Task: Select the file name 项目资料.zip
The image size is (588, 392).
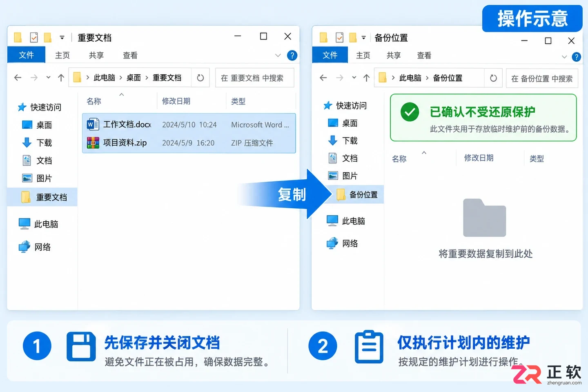Action: [x=125, y=143]
